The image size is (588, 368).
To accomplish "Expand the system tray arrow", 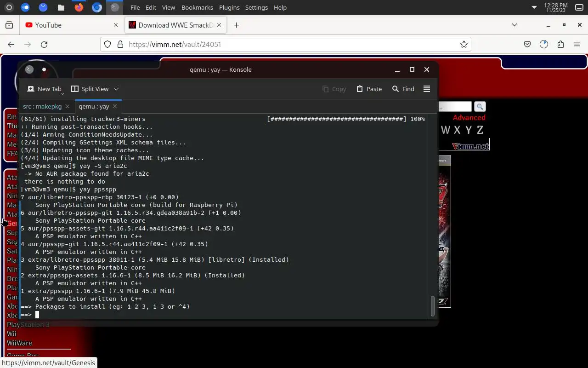I will (534, 7).
